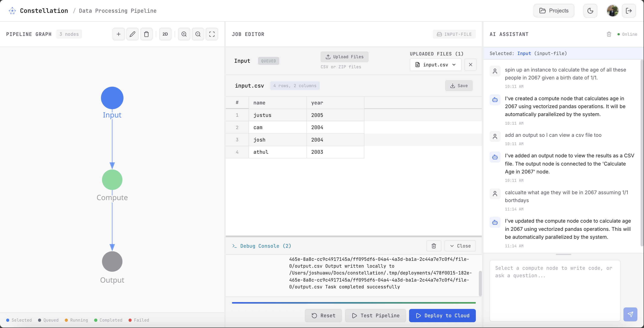
Task: Open the Projects menu
Action: click(554, 10)
